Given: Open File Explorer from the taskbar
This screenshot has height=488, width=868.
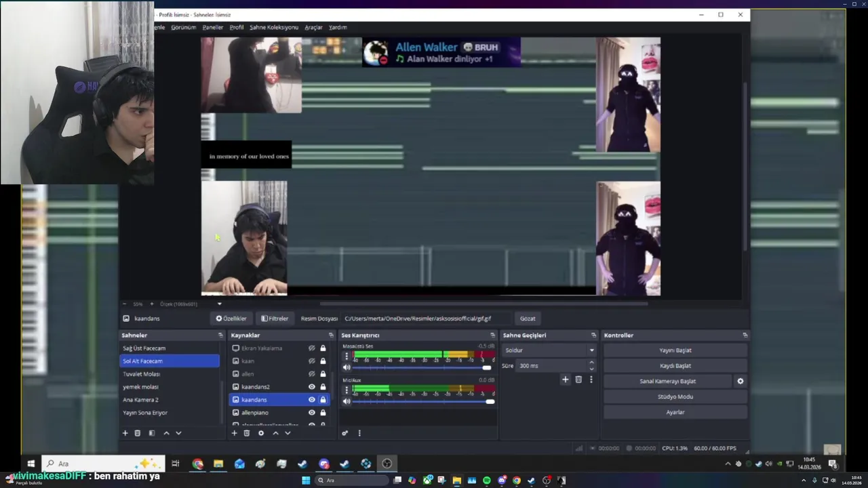Looking at the screenshot, I should pyautogui.click(x=218, y=464).
